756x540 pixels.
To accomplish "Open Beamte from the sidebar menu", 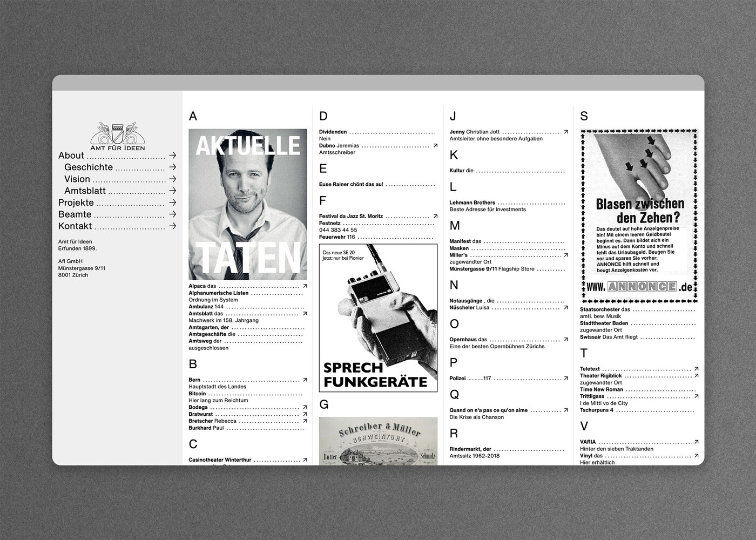I will (75, 214).
